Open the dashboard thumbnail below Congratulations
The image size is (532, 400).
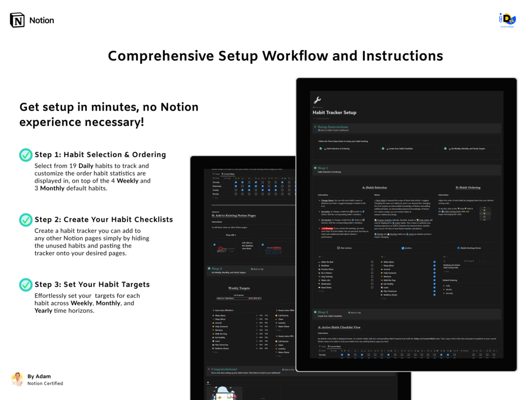(224, 393)
